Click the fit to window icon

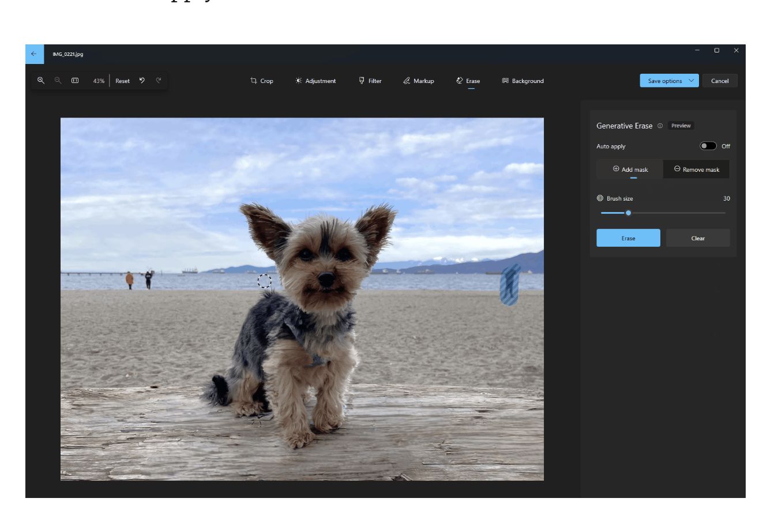(75, 81)
